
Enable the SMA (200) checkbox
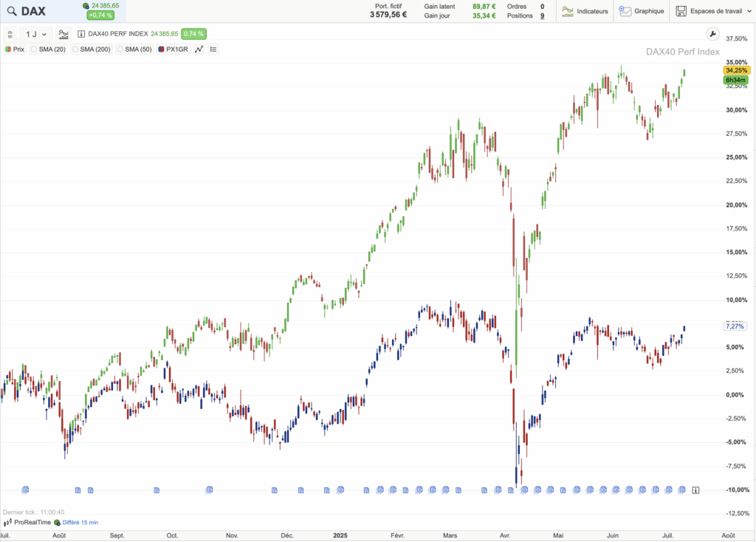click(75, 49)
